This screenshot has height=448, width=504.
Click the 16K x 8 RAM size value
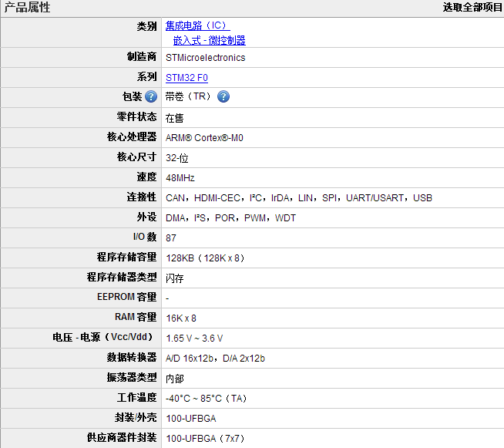pyautogui.click(x=181, y=318)
